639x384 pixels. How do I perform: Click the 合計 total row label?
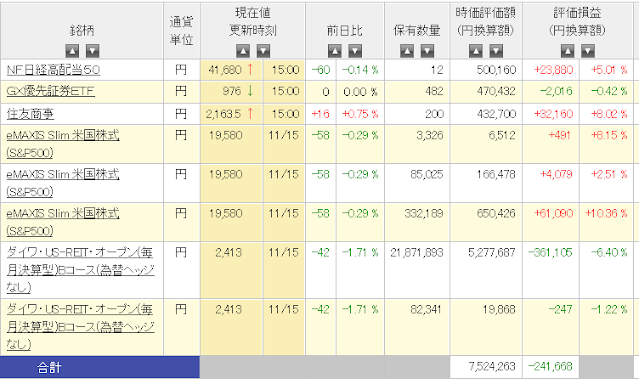[x=49, y=368]
